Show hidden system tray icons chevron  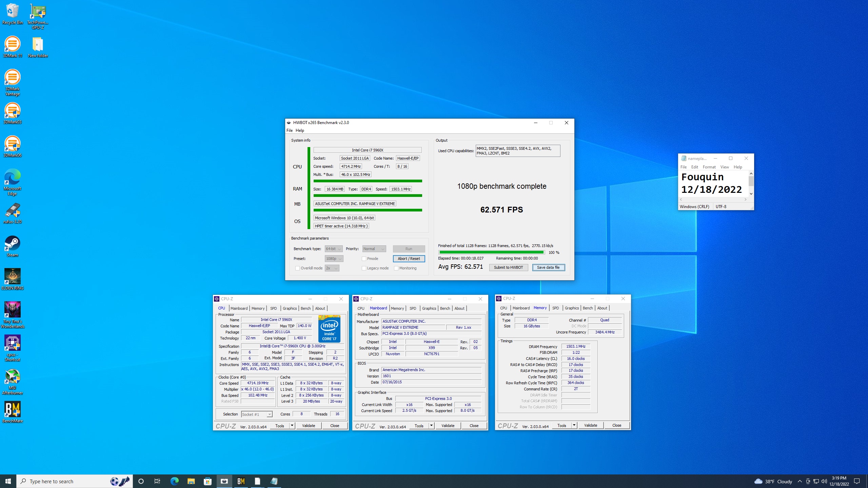click(x=800, y=481)
